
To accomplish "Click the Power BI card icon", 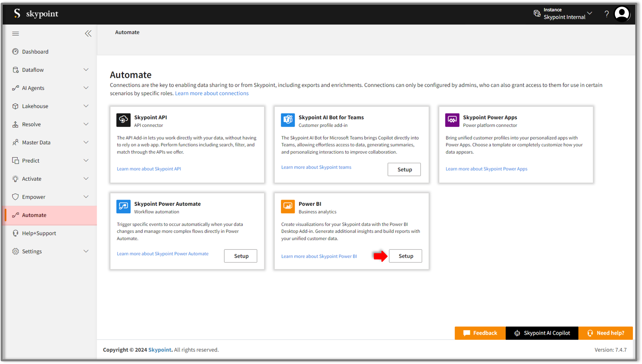I will point(288,206).
